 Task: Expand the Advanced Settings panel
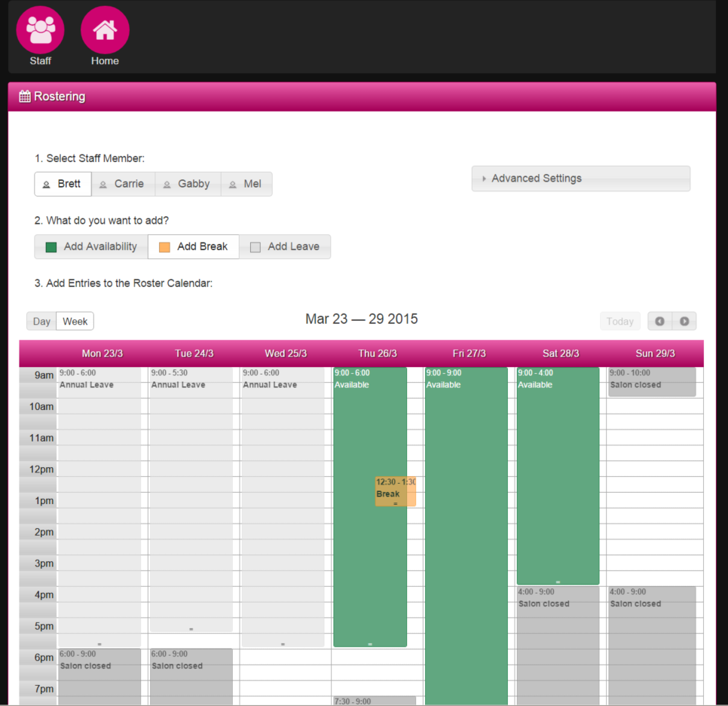tap(581, 179)
